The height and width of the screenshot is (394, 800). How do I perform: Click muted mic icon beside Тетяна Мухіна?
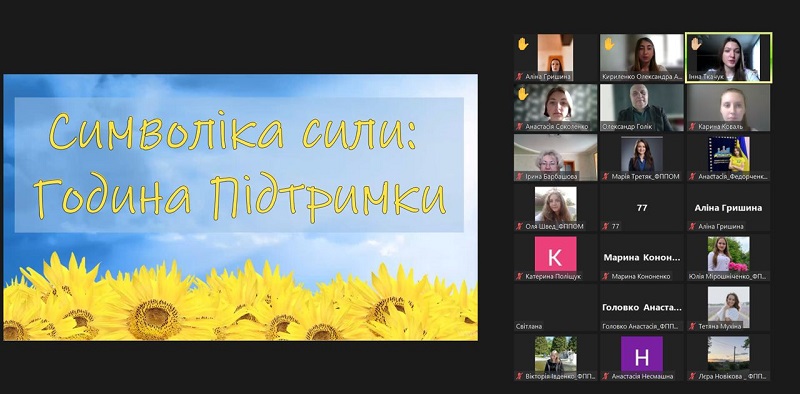(x=692, y=326)
